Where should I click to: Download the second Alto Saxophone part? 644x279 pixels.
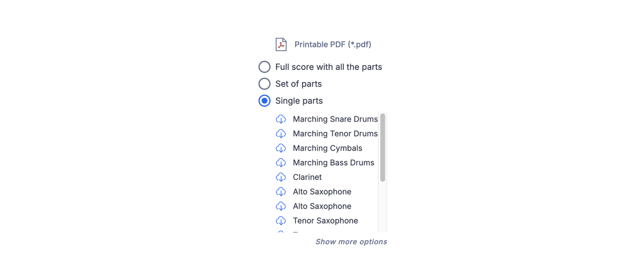coord(281,206)
